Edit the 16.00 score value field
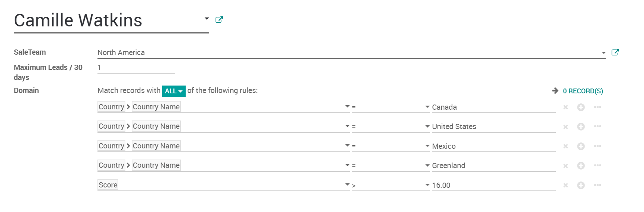 [493, 185]
